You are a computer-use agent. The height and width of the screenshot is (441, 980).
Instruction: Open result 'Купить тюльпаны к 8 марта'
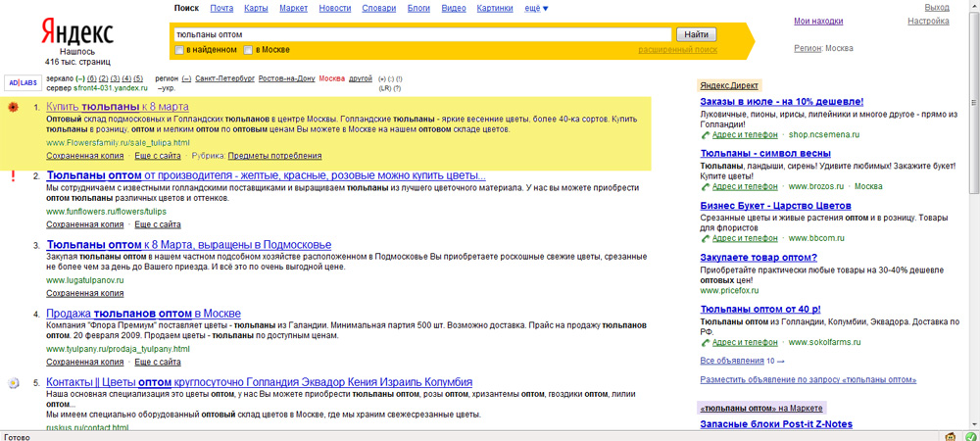(x=118, y=107)
